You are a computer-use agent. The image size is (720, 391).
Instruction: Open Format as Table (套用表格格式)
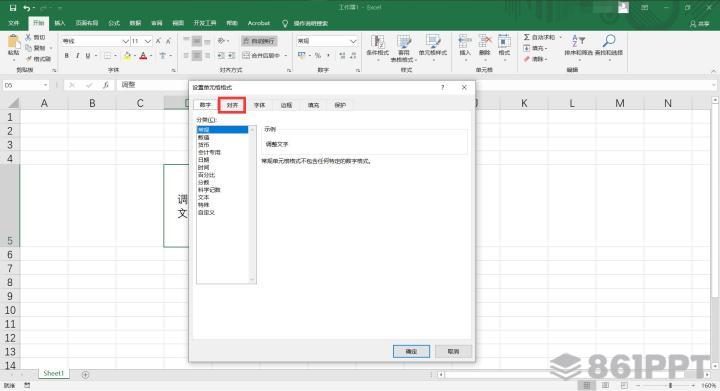point(404,48)
